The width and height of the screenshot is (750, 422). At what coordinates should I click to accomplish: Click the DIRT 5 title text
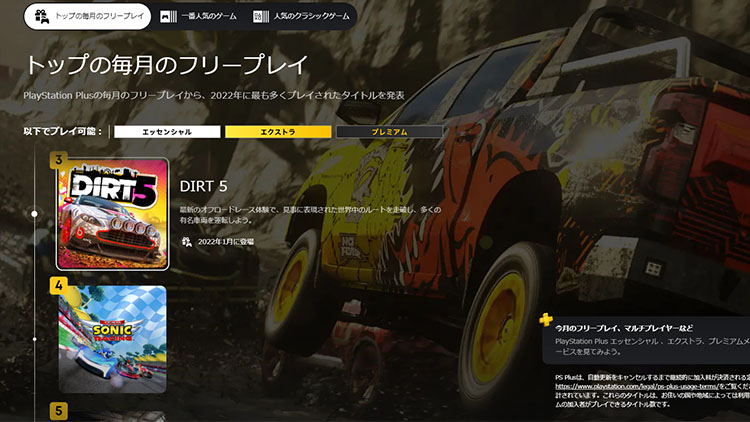(203, 186)
